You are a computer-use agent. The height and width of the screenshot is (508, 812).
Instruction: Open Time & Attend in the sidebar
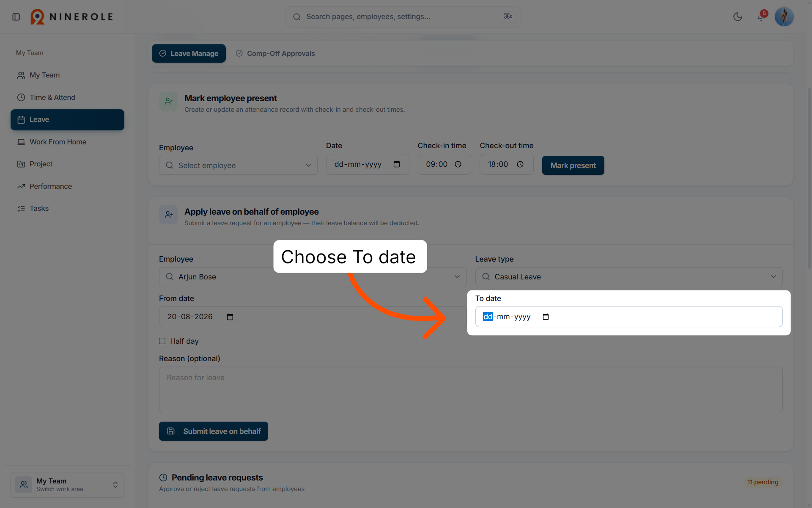pyautogui.click(x=67, y=97)
